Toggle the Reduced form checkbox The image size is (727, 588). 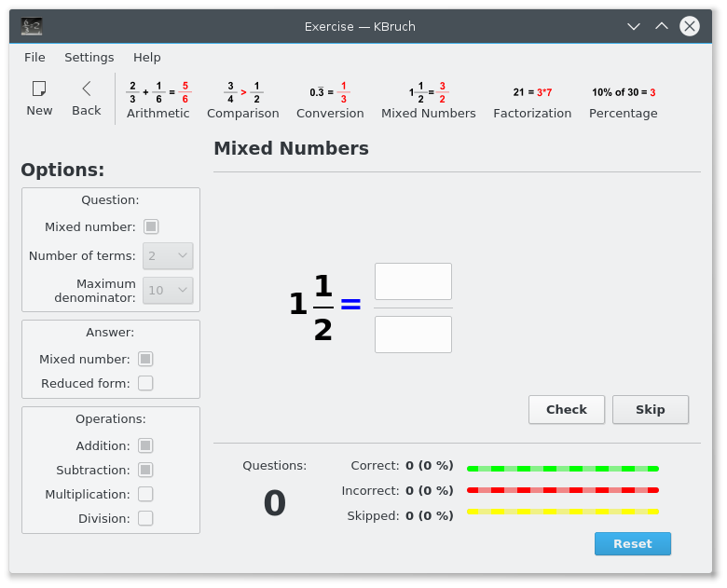(145, 383)
